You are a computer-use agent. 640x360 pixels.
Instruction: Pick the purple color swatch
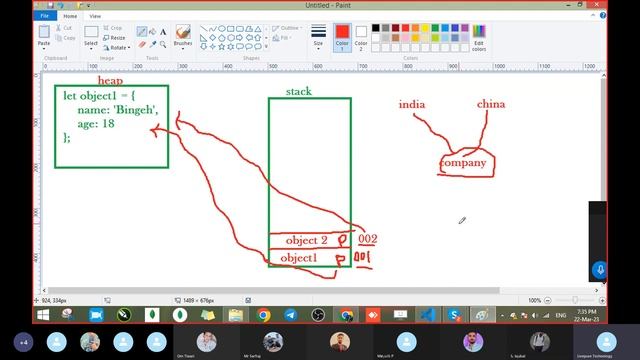[x=464, y=28]
